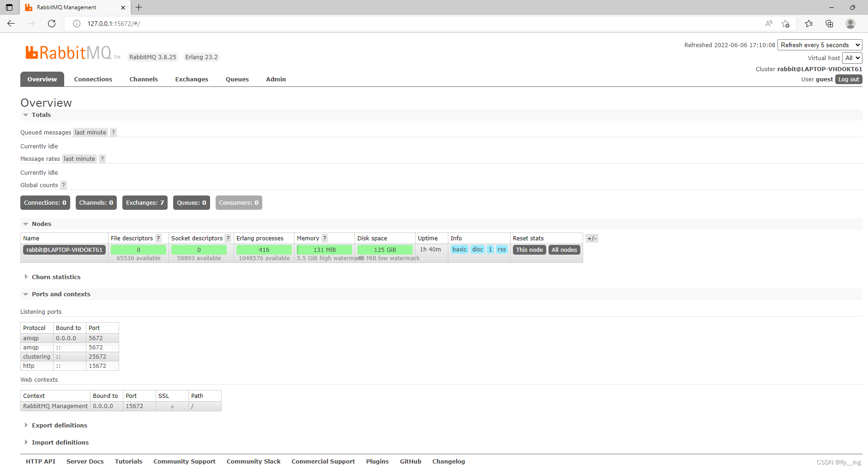
Task: Open the Community Slack footer link
Action: [253, 462]
